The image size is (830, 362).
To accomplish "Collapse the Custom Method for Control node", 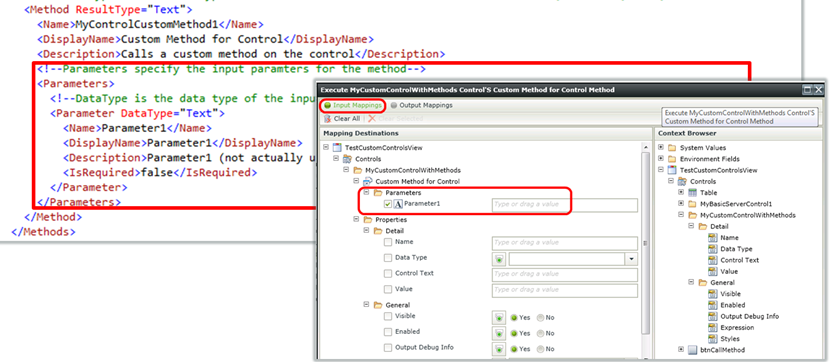I will click(356, 181).
